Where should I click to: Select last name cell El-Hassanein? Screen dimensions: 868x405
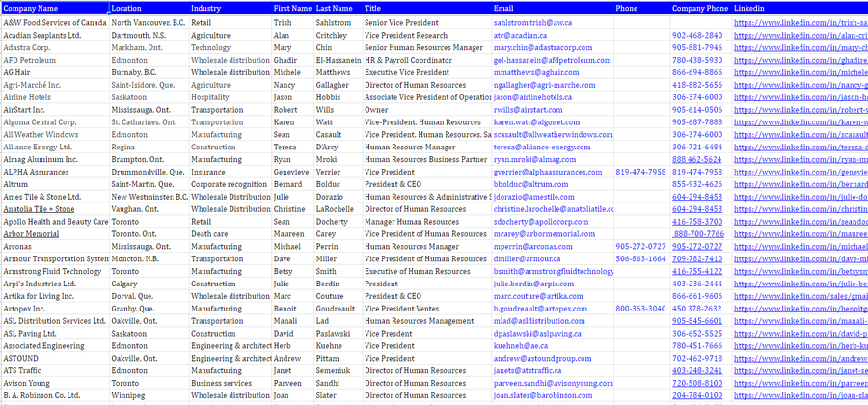(339, 61)
